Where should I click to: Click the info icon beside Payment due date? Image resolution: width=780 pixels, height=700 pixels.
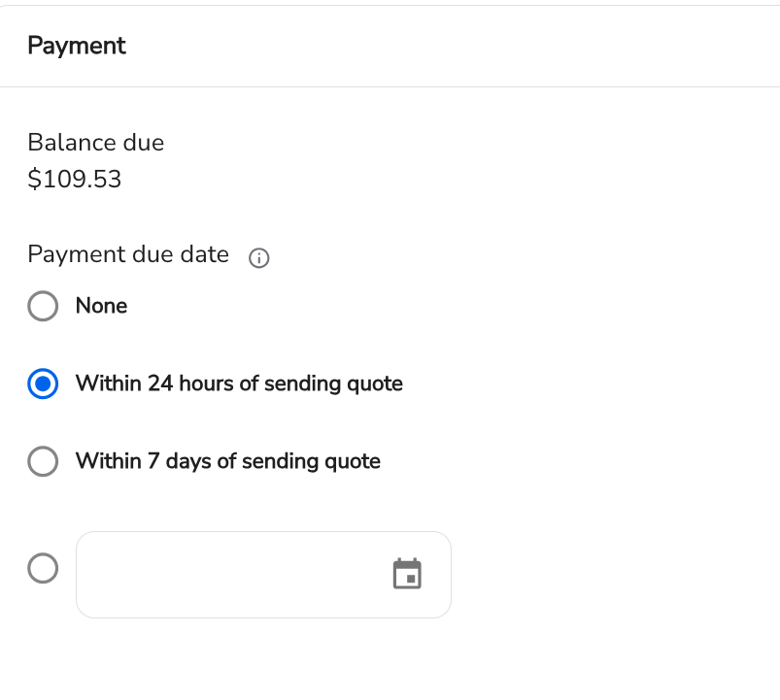pyautogui.click(x=258, y=258)
